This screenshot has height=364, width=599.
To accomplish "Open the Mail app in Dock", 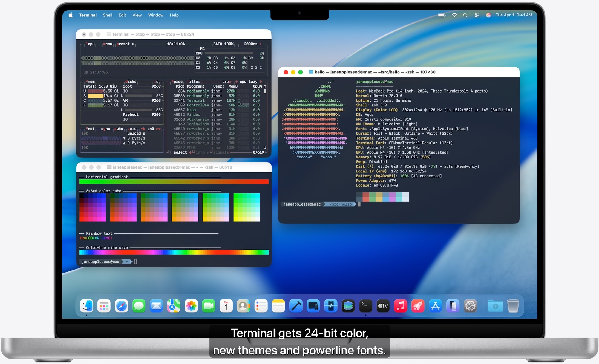I will point(156,306).
